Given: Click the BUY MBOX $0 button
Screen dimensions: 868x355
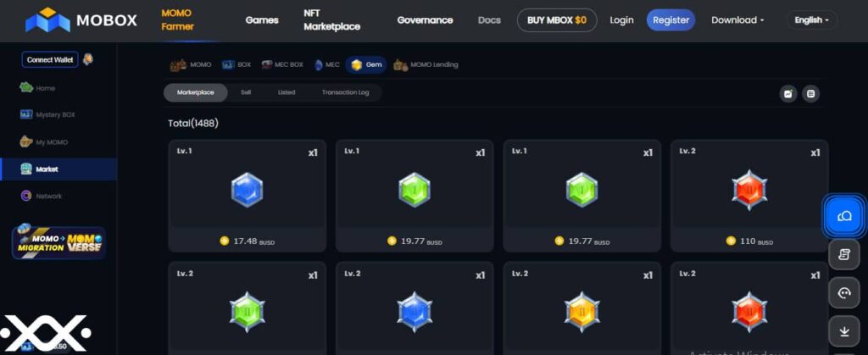Looking at the screenshot, I should (x=557, y=20).
